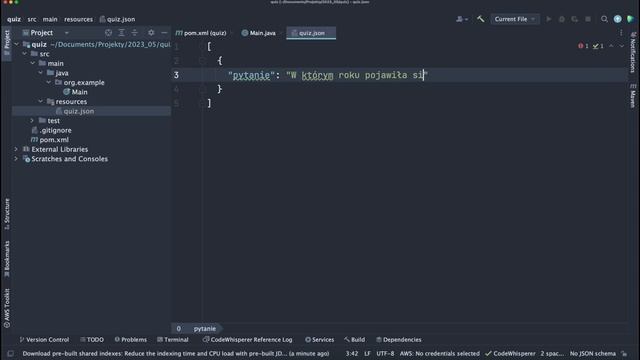This screenshot has width=640, height=360.
Task: Click the pytanie breadcrumb below editor
Action: 204,329
